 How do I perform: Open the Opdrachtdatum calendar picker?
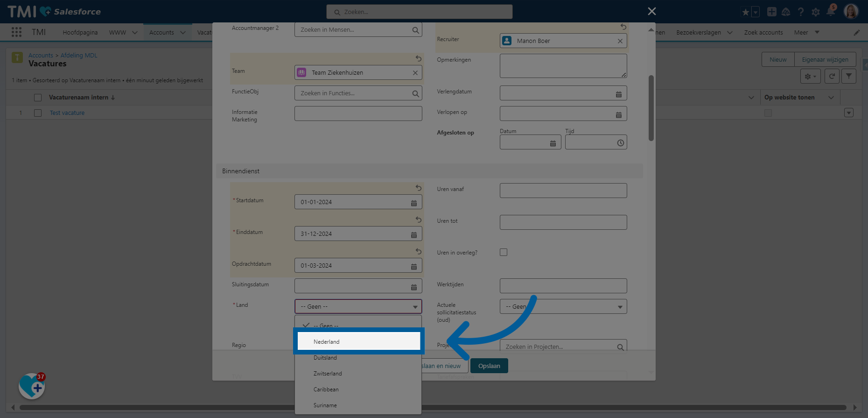413,266
